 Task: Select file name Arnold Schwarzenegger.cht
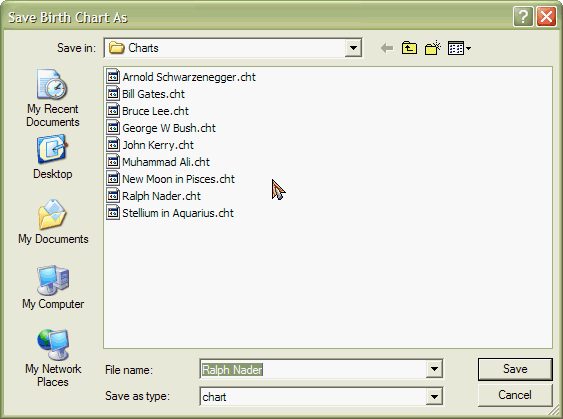(189, 77)
